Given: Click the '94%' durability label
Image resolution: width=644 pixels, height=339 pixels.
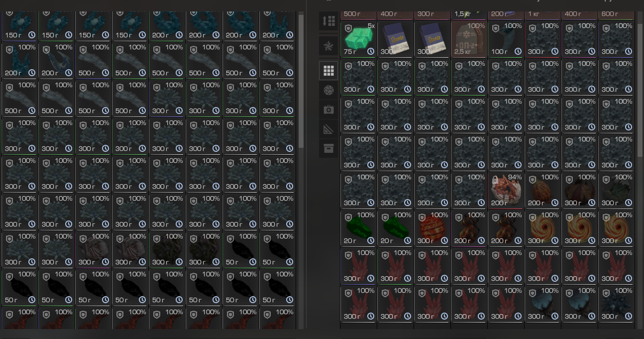Looking at the screenshot, I should click(514, 177).
